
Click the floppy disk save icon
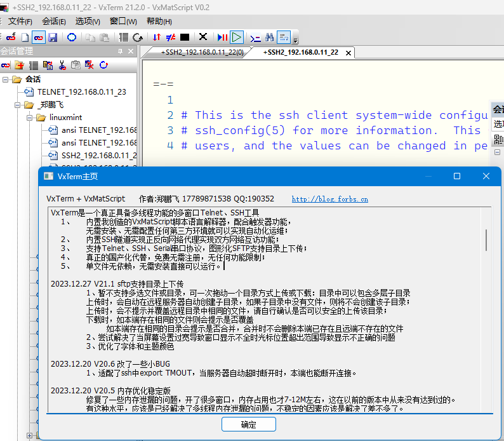tap(53, 37)
